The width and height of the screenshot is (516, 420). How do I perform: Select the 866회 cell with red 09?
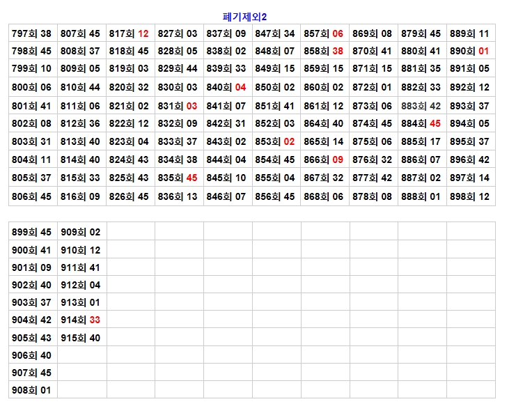325,160
